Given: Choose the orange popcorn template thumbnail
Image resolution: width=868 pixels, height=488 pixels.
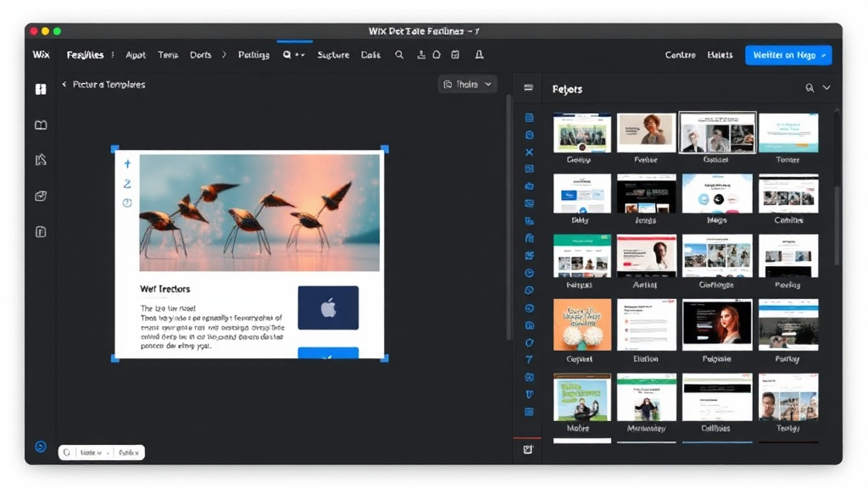Looking at the screenshot, I should pyautogui.click(x=582, y=324).
